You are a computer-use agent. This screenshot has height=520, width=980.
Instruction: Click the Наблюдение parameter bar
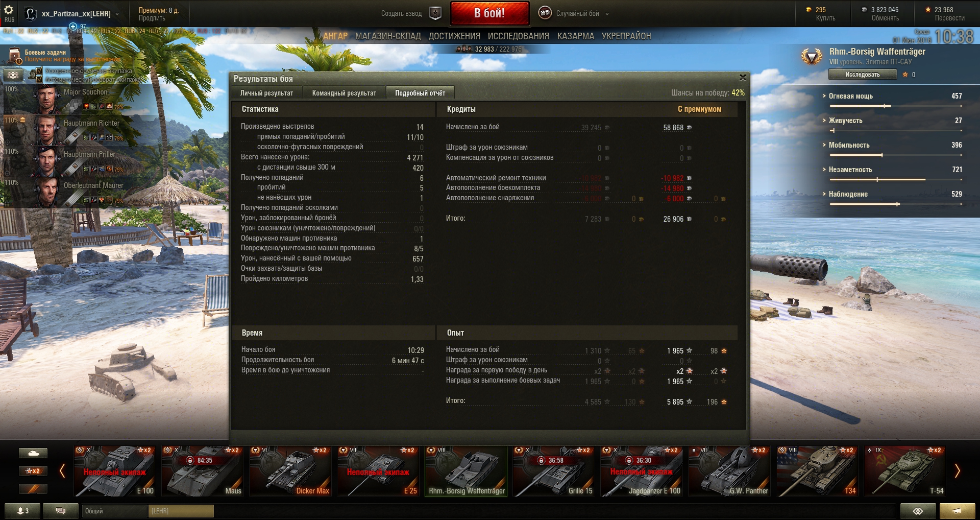point(896,204)
